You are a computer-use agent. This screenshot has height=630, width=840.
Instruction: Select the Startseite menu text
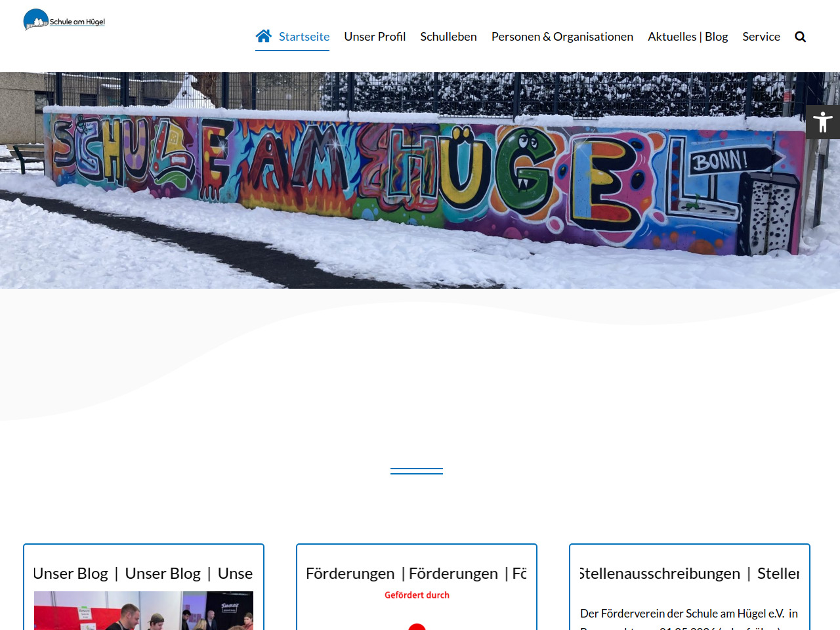click(304, 37)
